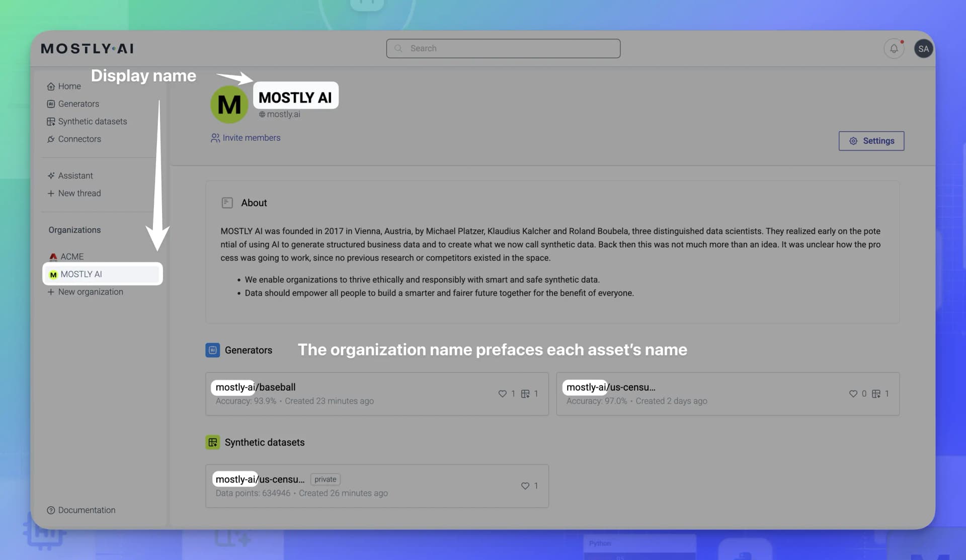The image size is (966, 560).
Task: Click inside the Search field
Action: tap(503, 48)
